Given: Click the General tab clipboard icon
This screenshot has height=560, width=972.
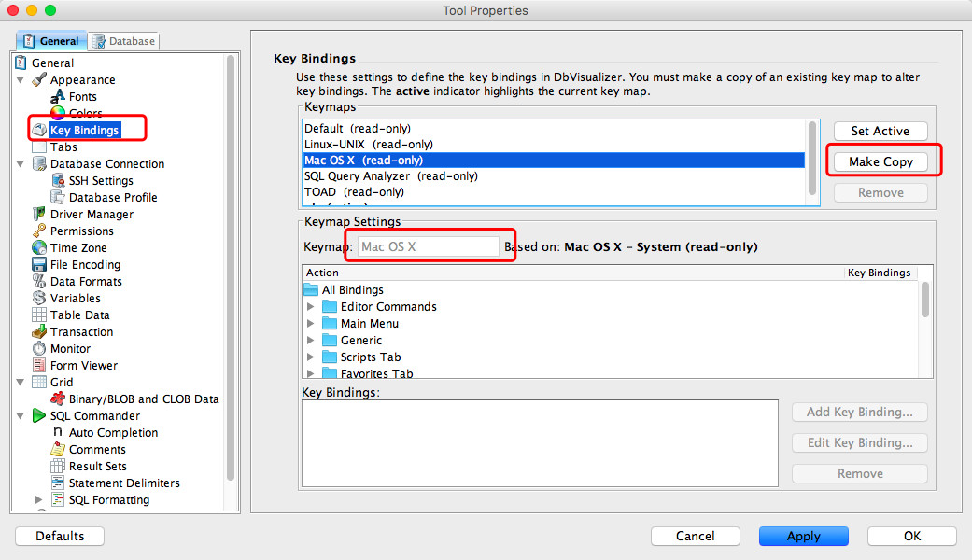Looking at the screenshot, I should point(29,41).
